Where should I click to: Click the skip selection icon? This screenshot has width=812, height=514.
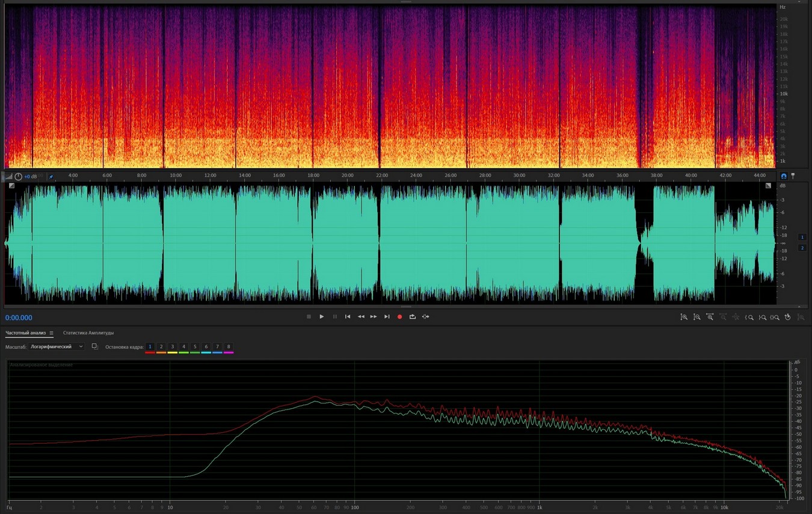tap(426, 317)
